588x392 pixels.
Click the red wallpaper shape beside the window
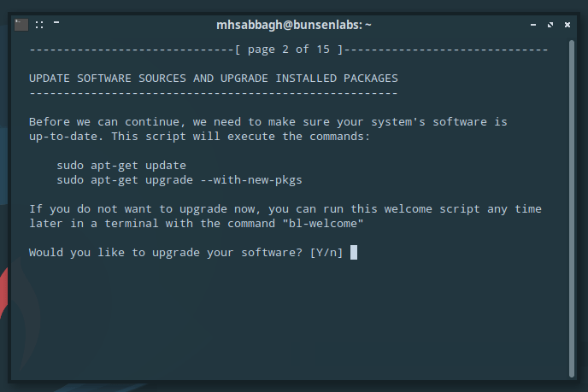3,292
